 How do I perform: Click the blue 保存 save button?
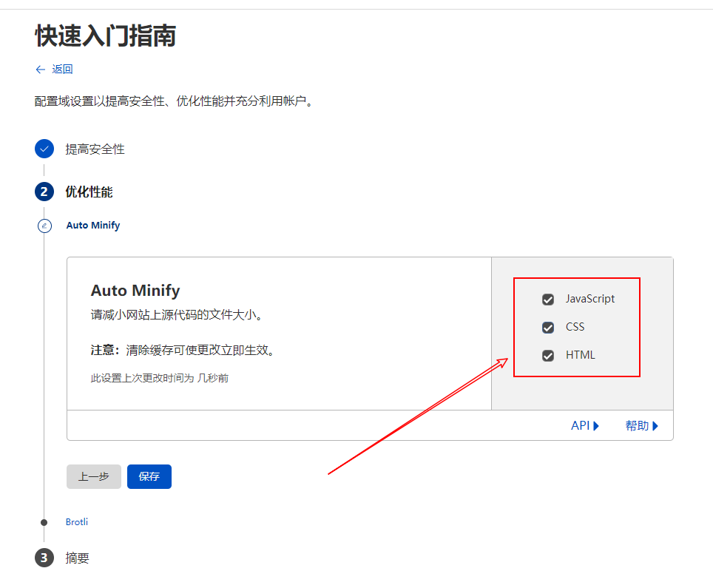(x=149, y=476)
